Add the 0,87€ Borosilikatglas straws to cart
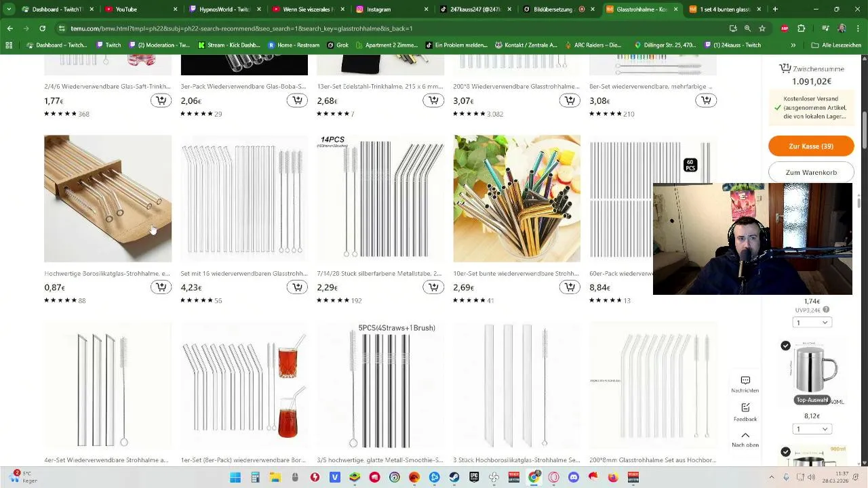 point(161,287)
